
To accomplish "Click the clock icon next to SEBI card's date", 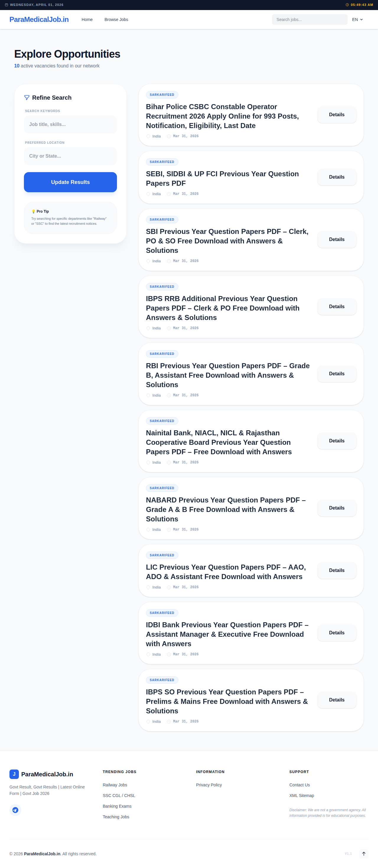I will coord(169,194).
